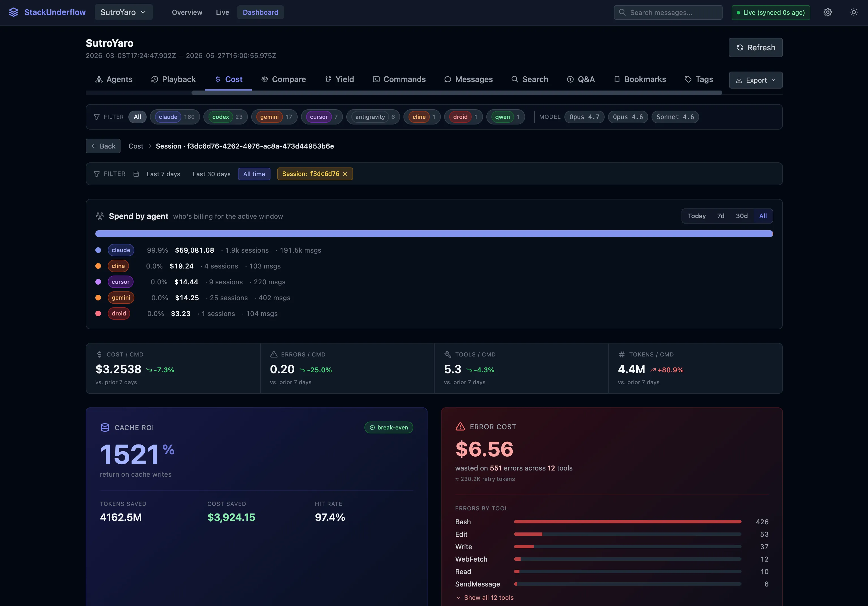868x606 pixels.
Task: Click the search magnifier icon in the header
Action: coord(622,12)
